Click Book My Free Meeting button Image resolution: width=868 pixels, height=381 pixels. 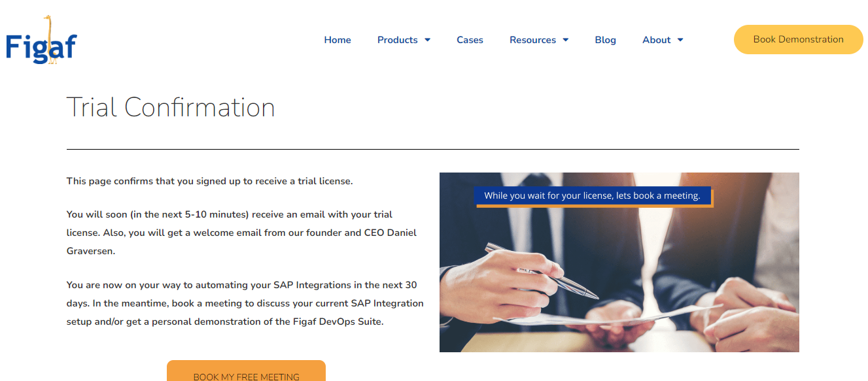(x=246, y=371)
